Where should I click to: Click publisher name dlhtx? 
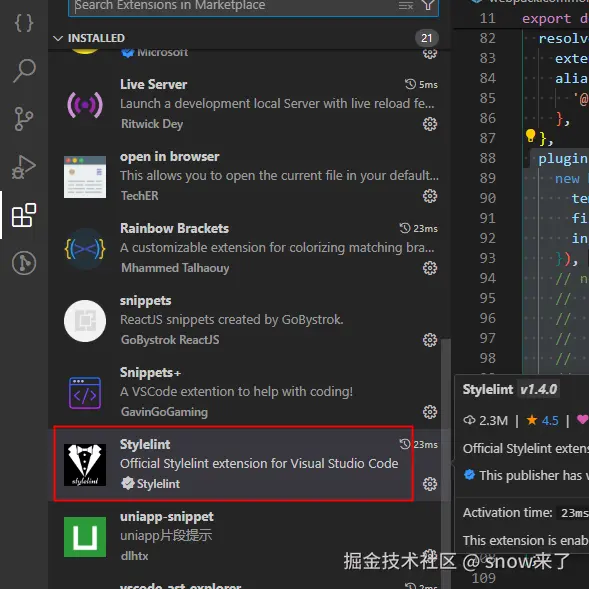click(134, 556)
